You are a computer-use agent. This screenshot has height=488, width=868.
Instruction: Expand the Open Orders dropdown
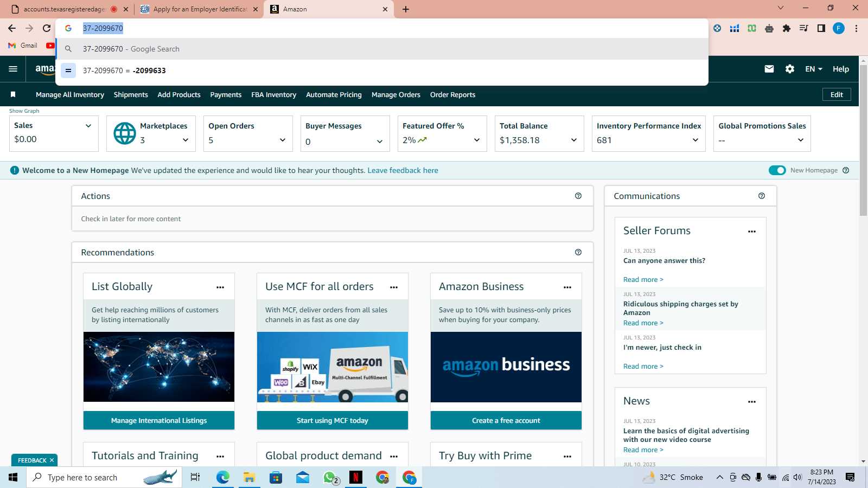(x=283, y=140)
